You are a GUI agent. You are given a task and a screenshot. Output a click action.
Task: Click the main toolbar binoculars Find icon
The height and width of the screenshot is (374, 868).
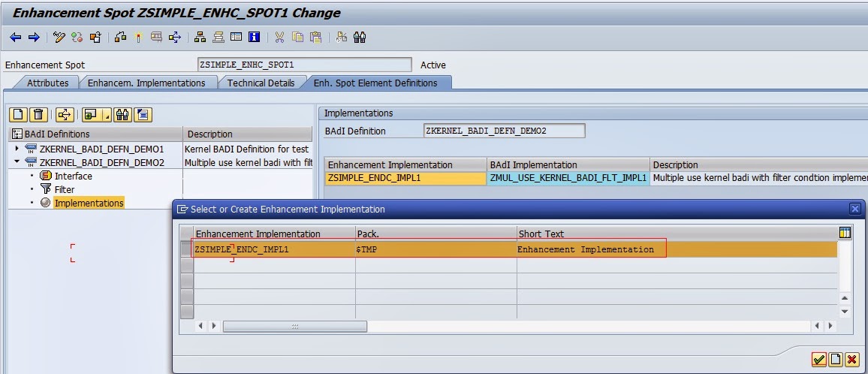tap(360, 37)
